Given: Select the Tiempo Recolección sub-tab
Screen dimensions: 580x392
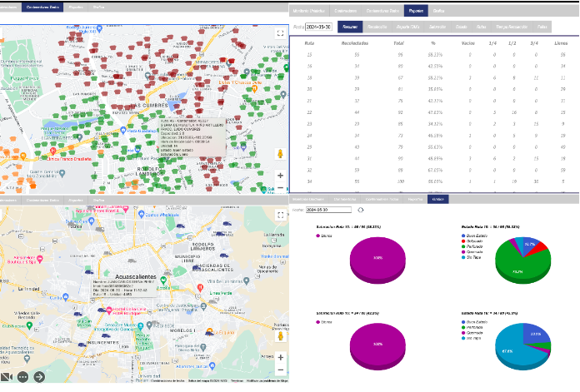Looking at the screenshot, I should [512, 27].
